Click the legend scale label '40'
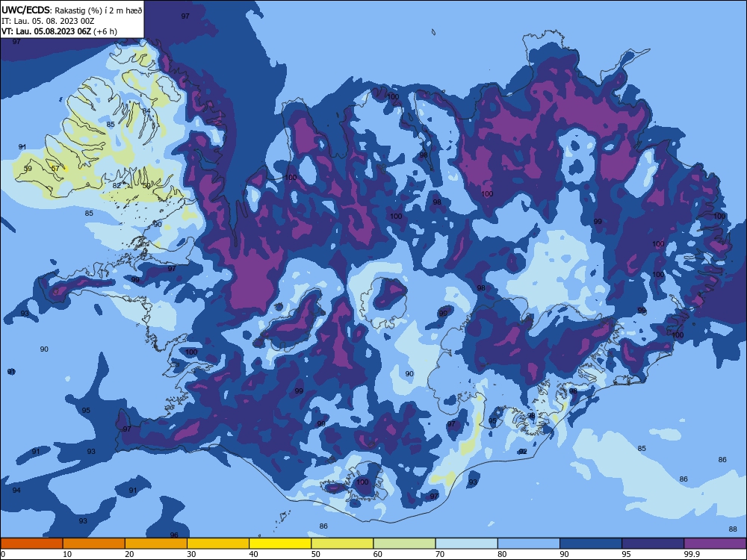The height and width of the screenshot is (560, 747). click(253, 554)
